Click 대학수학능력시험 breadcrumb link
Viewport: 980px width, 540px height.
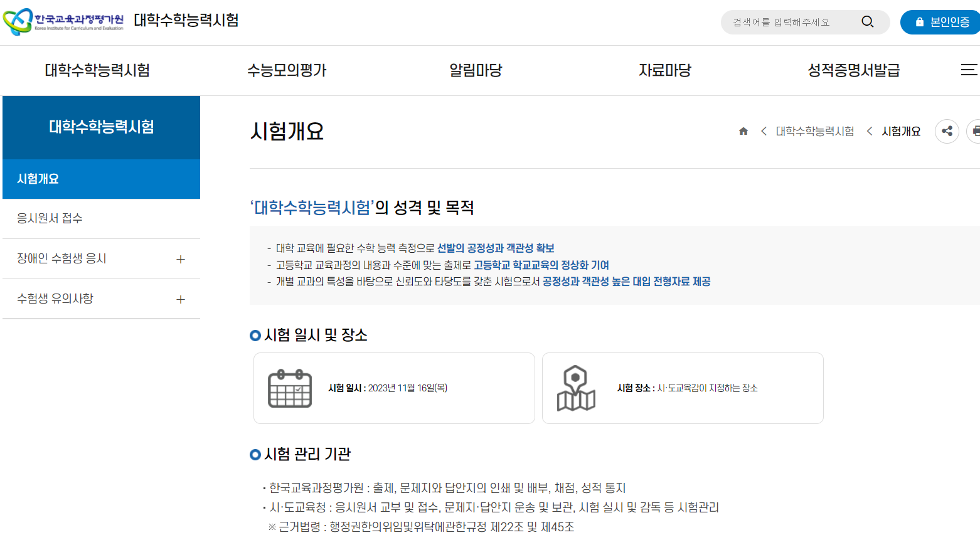click(x=816, y=130)
